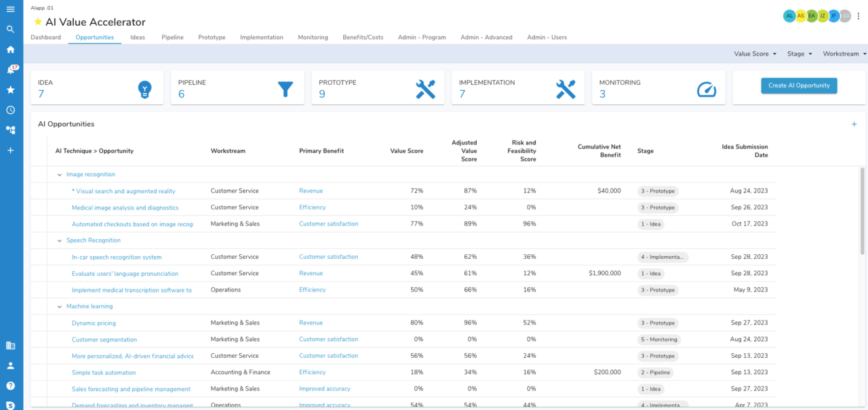The height and width of the screenshot is (410, 868).
Task: Toggle the favorite star beside AI Value Accelerator
Action: 39,22
